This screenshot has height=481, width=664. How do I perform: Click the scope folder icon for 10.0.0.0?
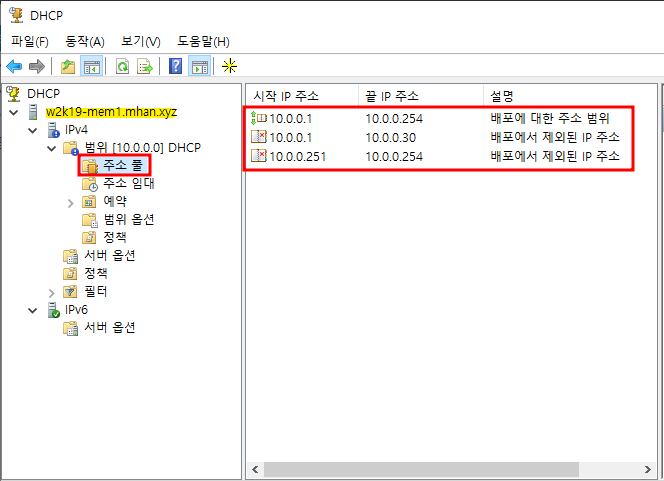click(71, 148)
